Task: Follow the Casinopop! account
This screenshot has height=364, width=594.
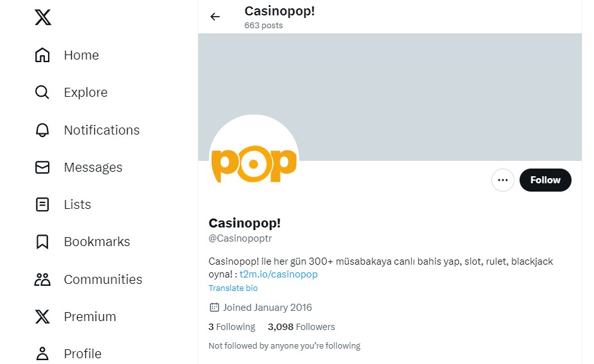Action: coord(545,180)
